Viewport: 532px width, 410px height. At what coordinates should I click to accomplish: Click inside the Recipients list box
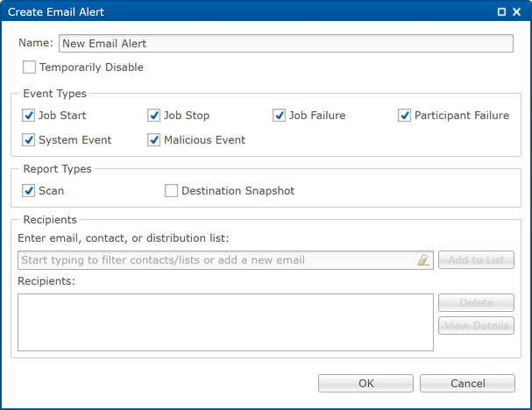click(225, 322)
